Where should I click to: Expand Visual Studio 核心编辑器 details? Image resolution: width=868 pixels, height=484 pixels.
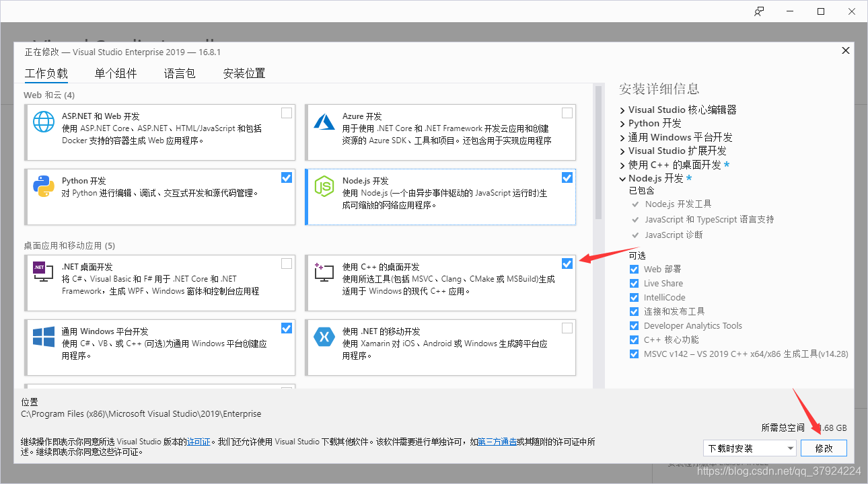622,110
